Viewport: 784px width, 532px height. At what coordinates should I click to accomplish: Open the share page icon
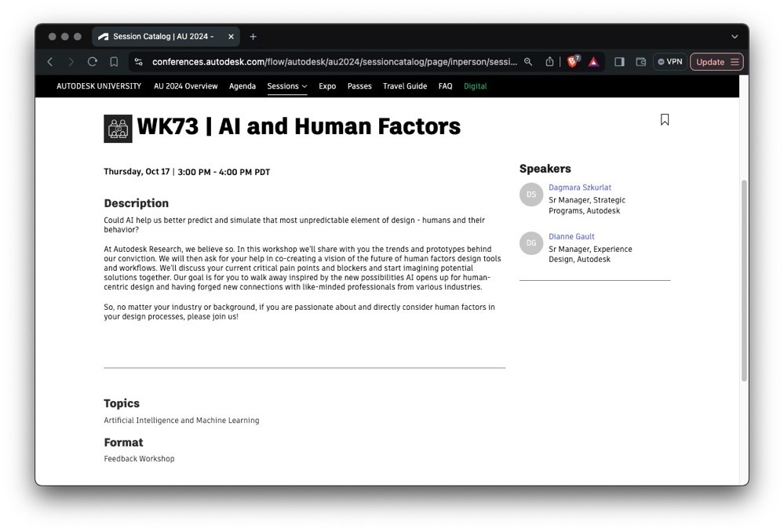[550, 62]
